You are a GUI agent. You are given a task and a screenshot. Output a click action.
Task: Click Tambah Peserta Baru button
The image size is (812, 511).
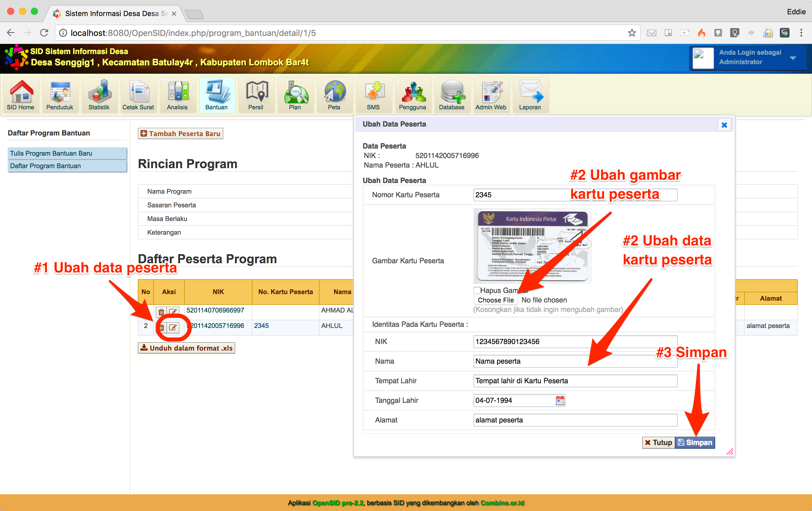click(180, 134)
